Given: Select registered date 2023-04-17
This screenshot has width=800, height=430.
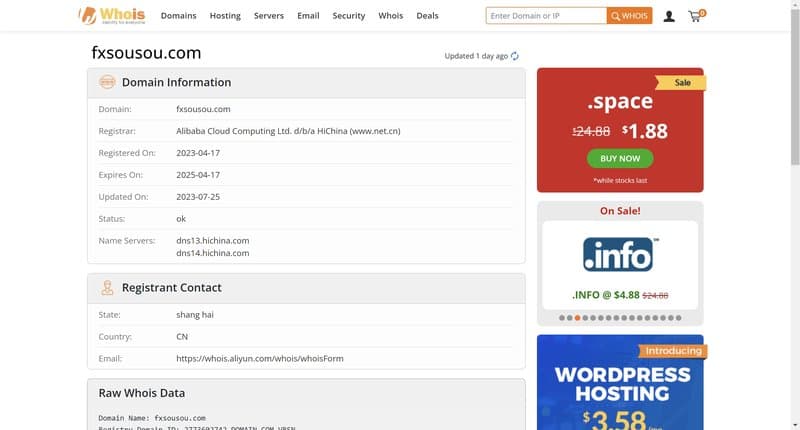Looking at the screenshot, I should 198,153.
